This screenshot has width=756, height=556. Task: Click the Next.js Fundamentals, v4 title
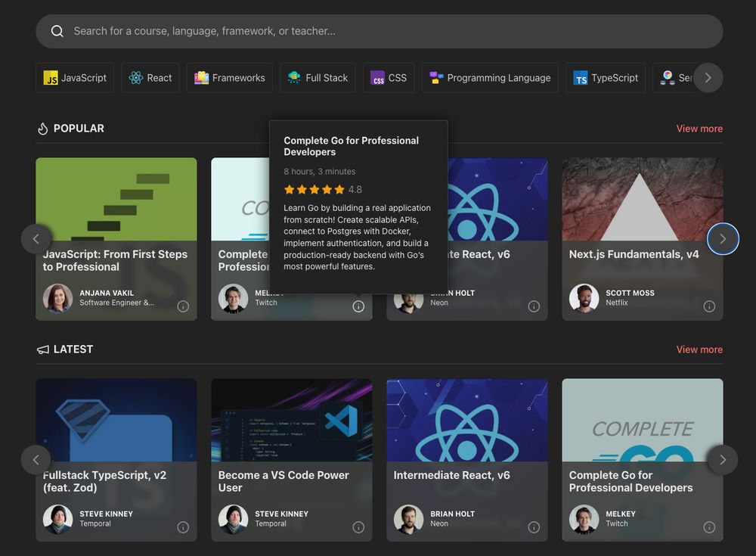tap(634, 254)
